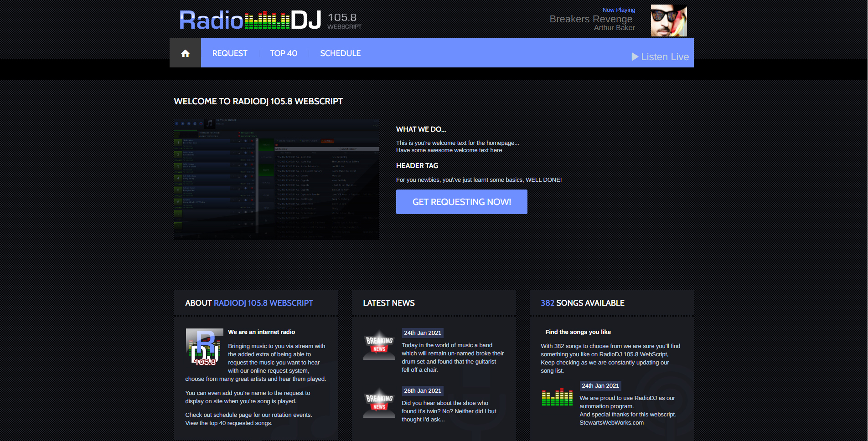Click the StewartsWebWorks.com credit text
Screen dimensions: 868x441
pos(611,423)
